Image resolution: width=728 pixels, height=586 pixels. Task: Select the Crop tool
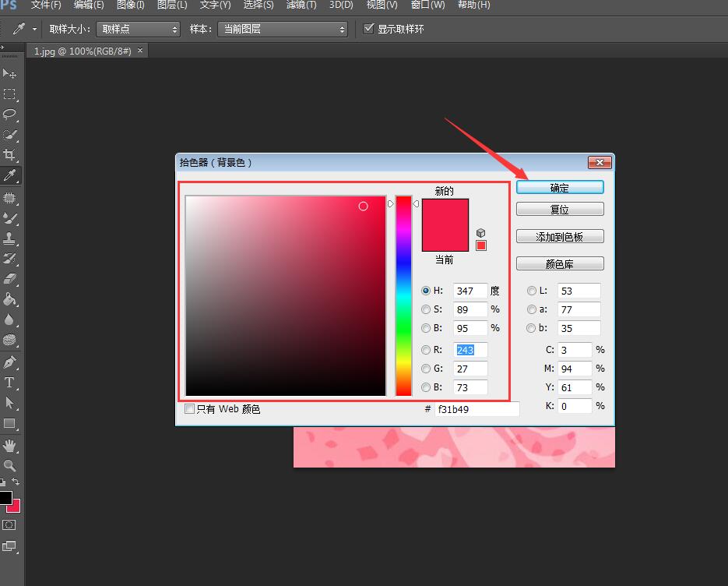[9, 155]
